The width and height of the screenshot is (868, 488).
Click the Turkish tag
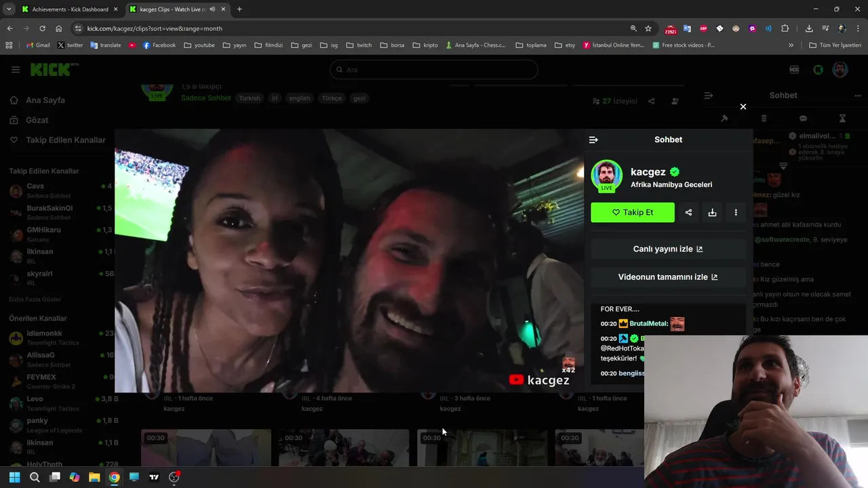[x=249, y=98]
